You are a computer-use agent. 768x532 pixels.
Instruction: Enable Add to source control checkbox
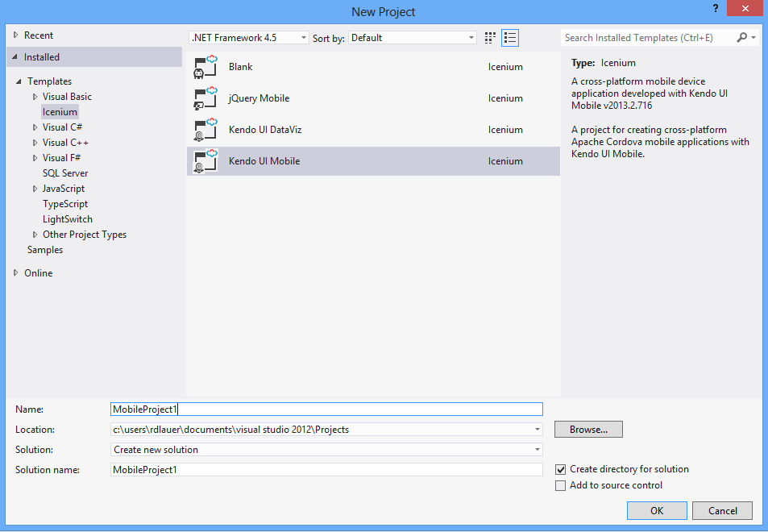[x=560, y=485]
